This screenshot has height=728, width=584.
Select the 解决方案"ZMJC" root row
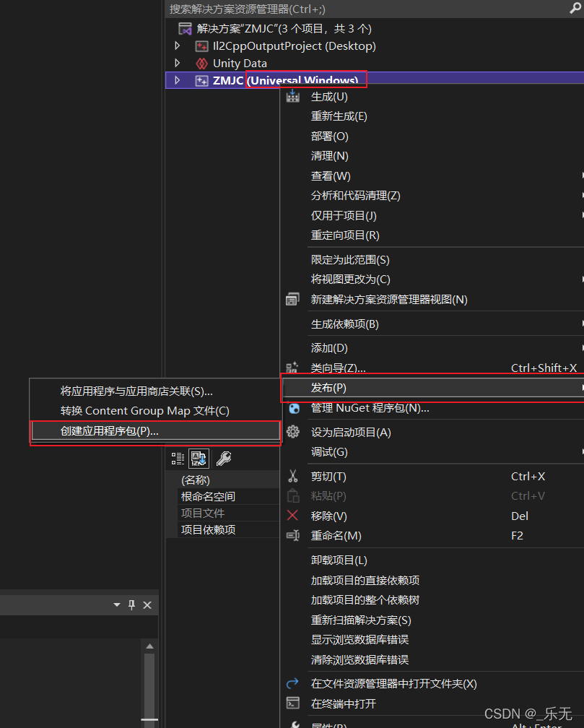click(375, 29)
